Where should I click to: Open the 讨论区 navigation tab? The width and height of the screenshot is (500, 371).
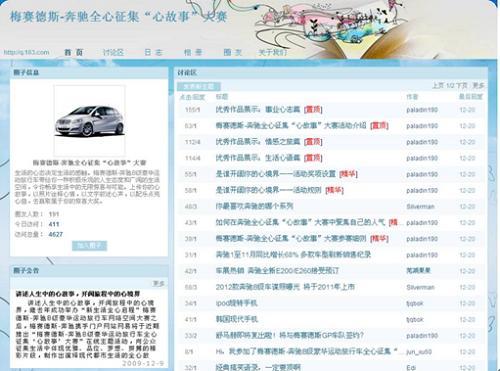tap(113, 52)
